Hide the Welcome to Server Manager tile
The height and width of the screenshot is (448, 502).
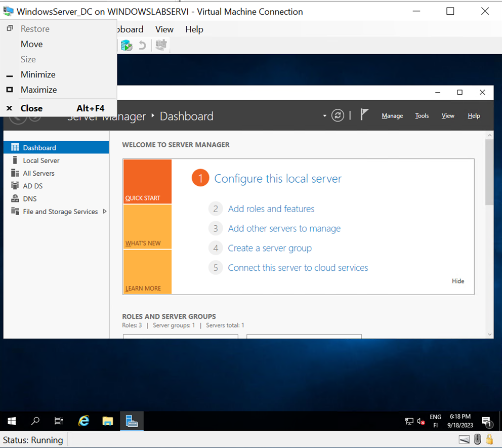tap(457, 281)
